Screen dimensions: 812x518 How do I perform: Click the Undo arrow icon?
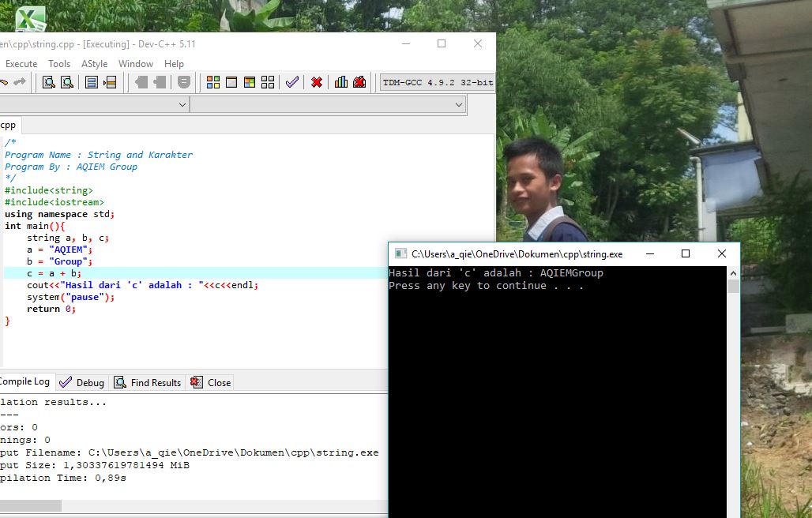coord(5,81)
